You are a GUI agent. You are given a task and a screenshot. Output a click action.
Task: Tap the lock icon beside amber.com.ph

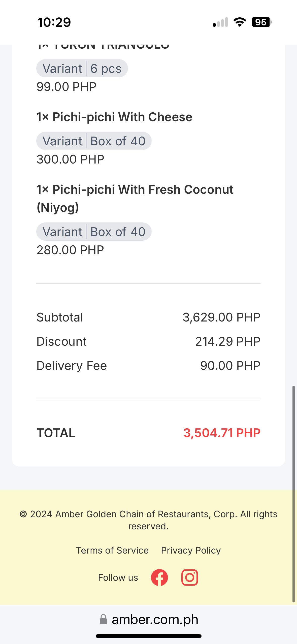tap(103, 619)
